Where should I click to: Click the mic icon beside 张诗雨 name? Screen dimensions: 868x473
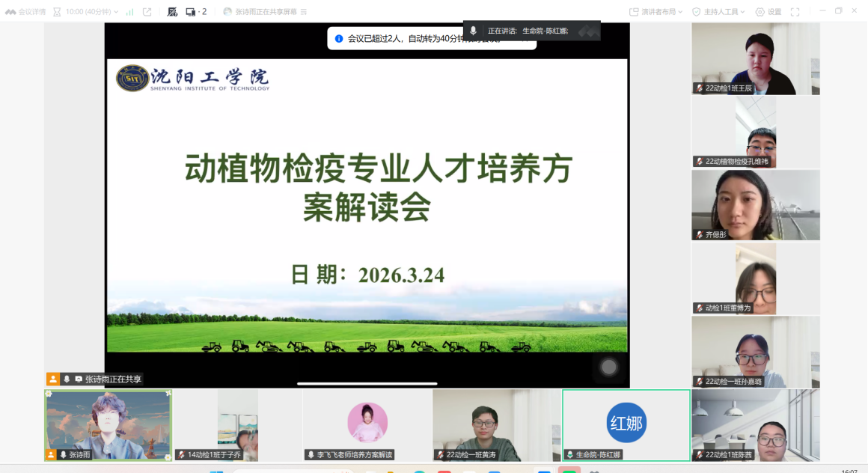[64, 455]
